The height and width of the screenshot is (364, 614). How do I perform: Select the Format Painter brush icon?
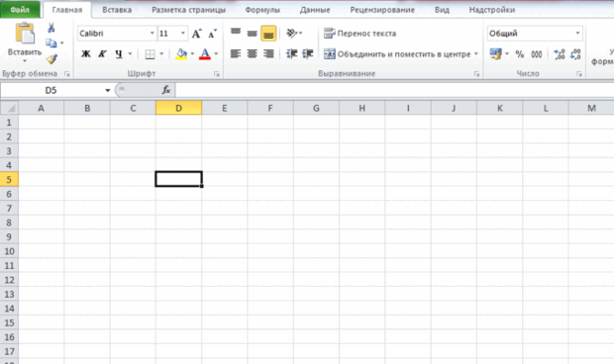click(x=51, y=59)
